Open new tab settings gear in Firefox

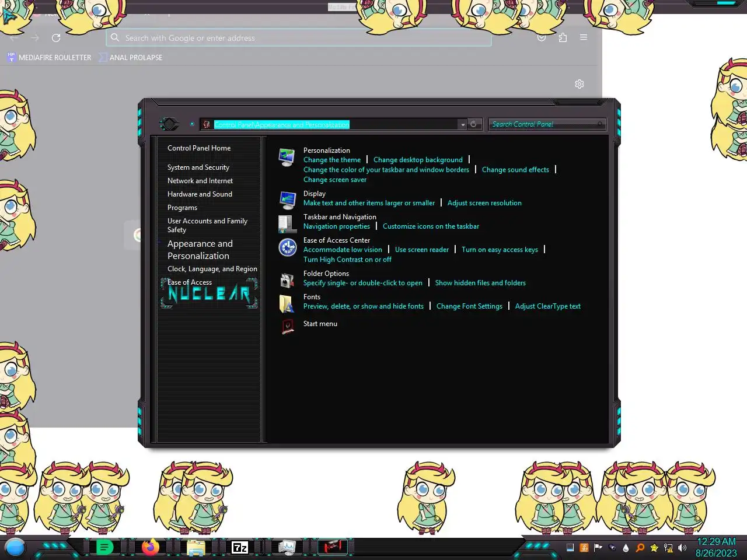pyautogui.click(x=580, y=84)
